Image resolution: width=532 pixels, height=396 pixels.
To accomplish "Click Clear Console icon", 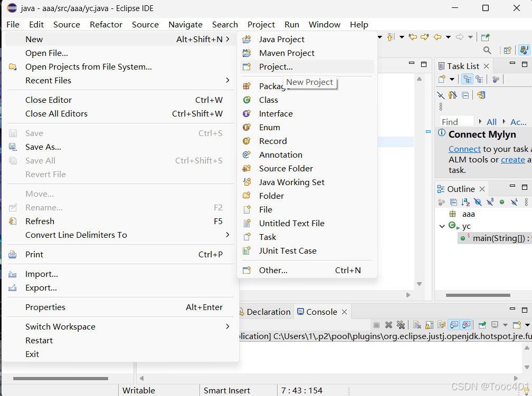I will click(417, 325).
